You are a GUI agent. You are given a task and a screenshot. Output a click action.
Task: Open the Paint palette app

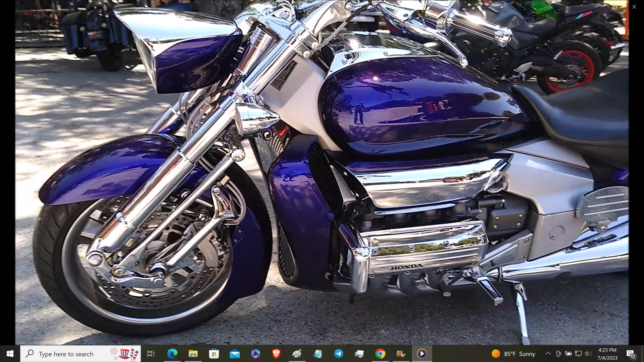297,353
